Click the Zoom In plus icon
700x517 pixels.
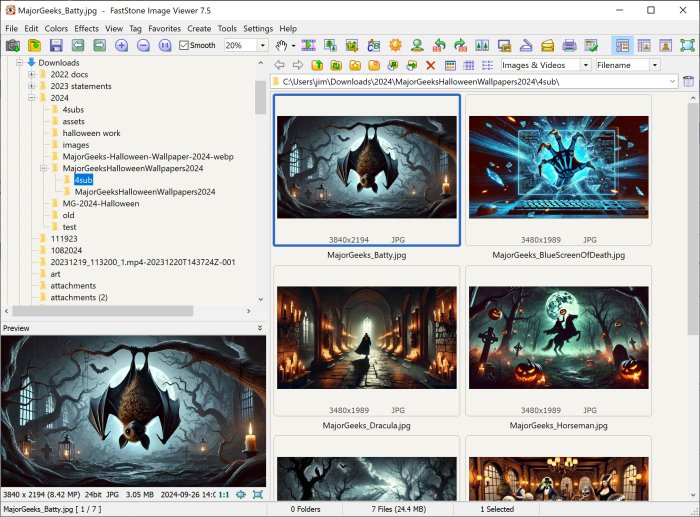(x=121, y=45)
